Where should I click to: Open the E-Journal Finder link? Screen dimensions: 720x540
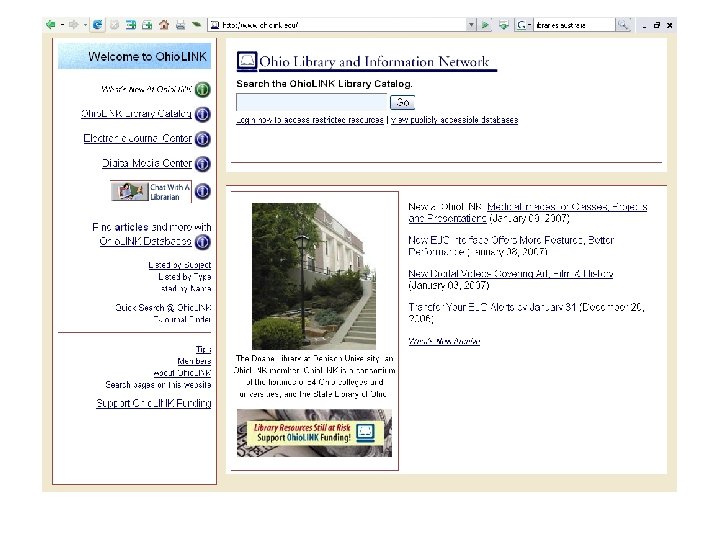coord(182,319)
